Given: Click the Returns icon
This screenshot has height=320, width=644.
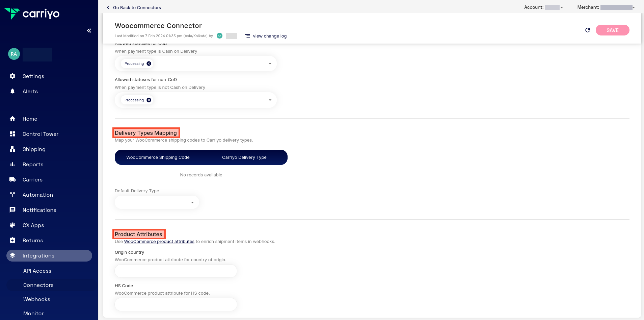Looking at the screenshot, I should pos(12,240).
